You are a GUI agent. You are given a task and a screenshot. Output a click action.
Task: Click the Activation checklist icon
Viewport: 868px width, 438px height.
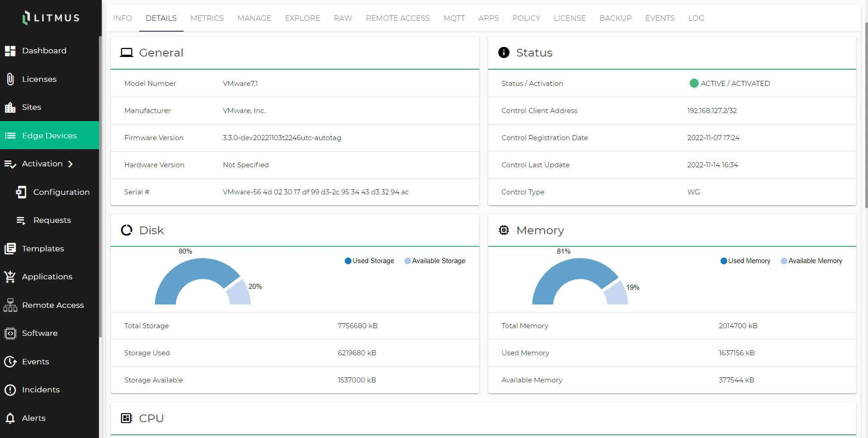[x=10, y=164]
